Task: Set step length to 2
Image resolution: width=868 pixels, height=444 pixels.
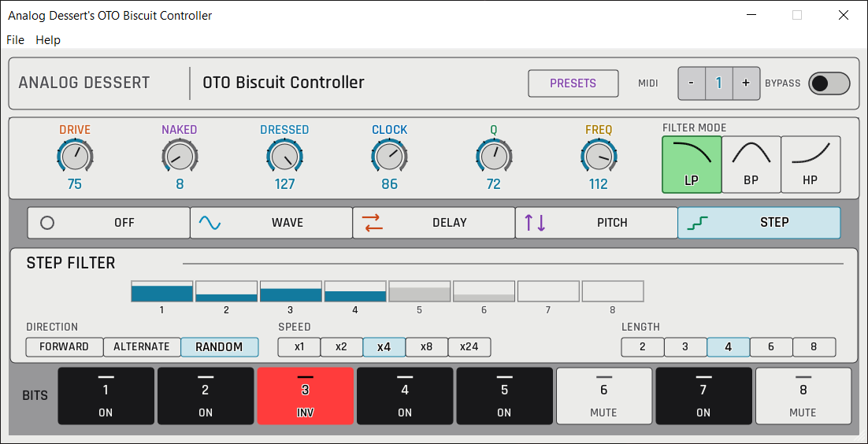Action: (x=643, y=347)
